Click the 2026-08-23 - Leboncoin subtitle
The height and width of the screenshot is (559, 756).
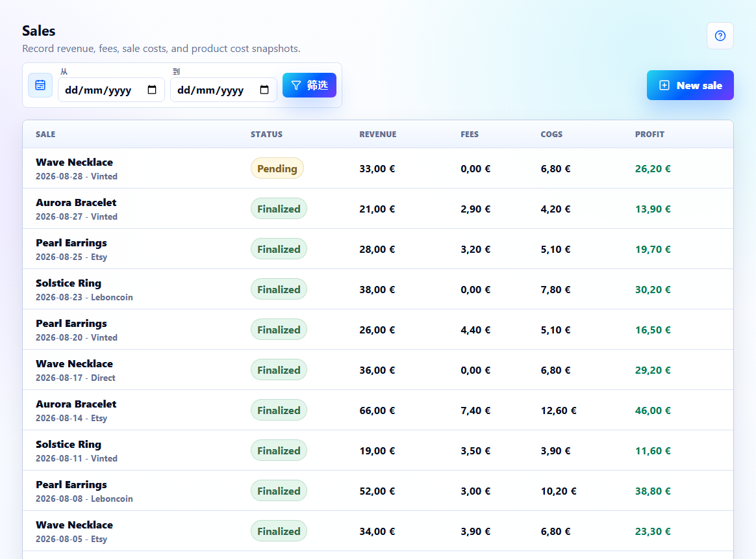click(84, 297)
